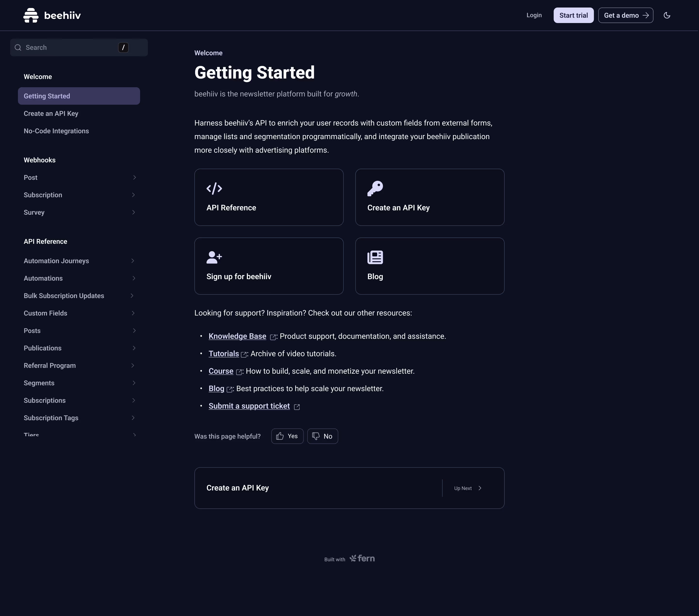
Task: Open the Create an API Key sidebar item
Action: click(x=51, y=113)
